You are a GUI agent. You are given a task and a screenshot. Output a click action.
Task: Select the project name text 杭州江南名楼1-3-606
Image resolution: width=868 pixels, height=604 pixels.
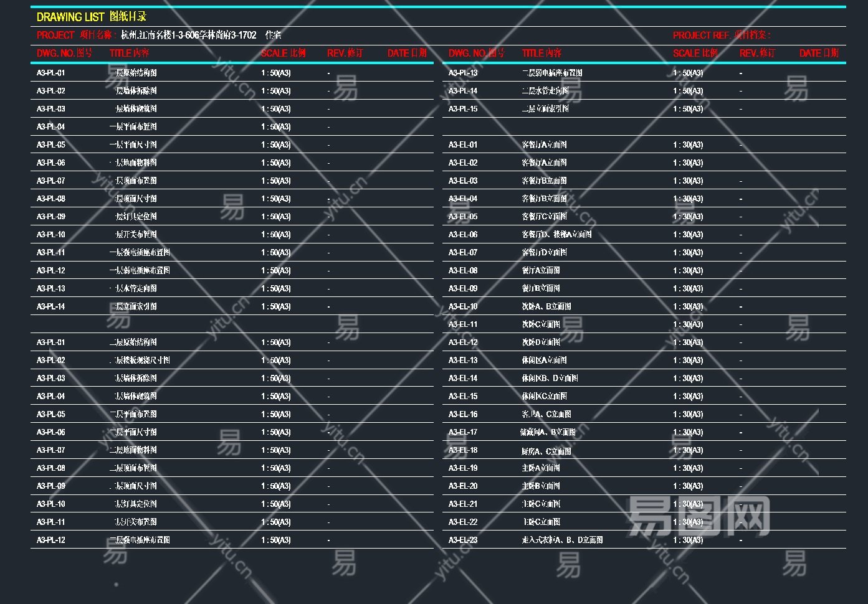(x=188, y=35)
